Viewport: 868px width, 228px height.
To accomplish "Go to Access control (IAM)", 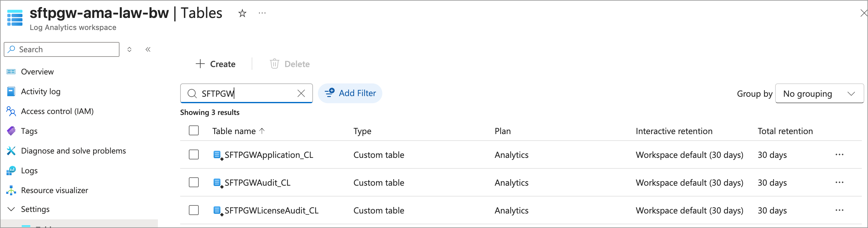I will [x=57, y=111].
